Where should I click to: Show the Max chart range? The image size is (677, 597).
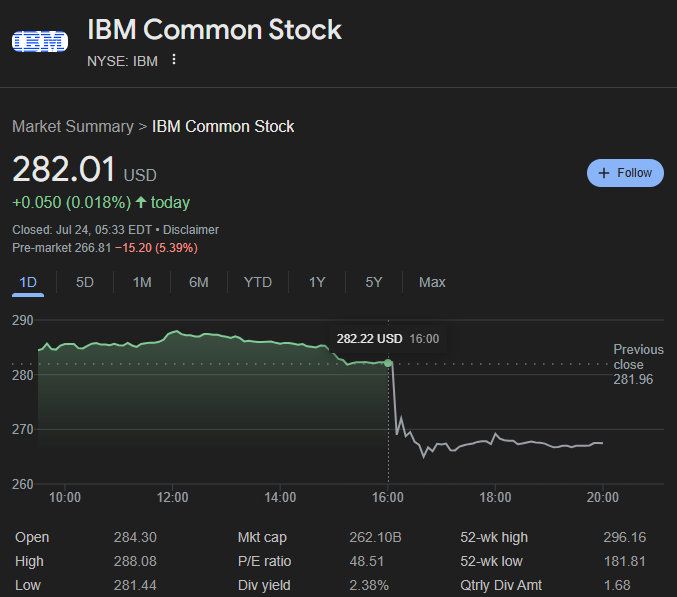pyautogui.click(x=432, y=282)
